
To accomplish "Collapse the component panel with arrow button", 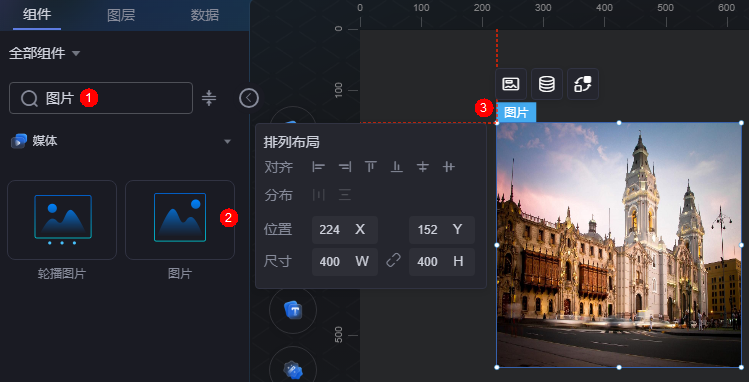I will [x=249, y=98].
